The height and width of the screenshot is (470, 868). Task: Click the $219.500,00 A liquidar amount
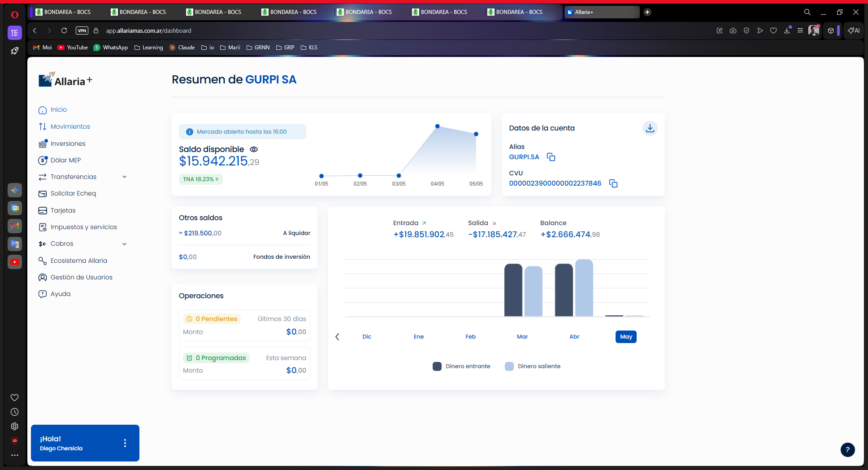(200, 233)
